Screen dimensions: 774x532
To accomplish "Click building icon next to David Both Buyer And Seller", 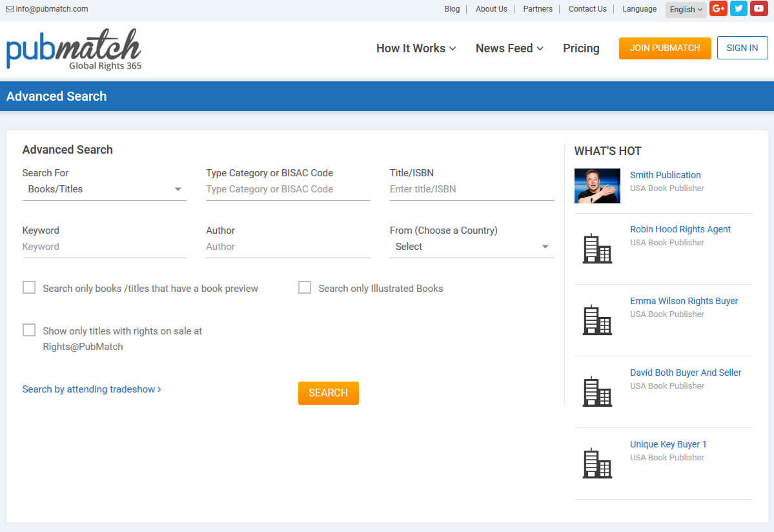I will pyautogui.click(x=597, y=392).
